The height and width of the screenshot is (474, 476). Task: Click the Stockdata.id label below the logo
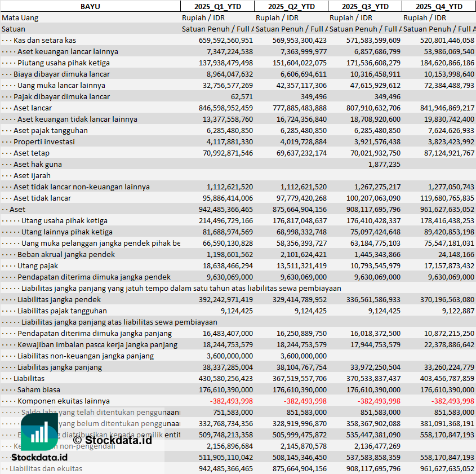(39, 457)
